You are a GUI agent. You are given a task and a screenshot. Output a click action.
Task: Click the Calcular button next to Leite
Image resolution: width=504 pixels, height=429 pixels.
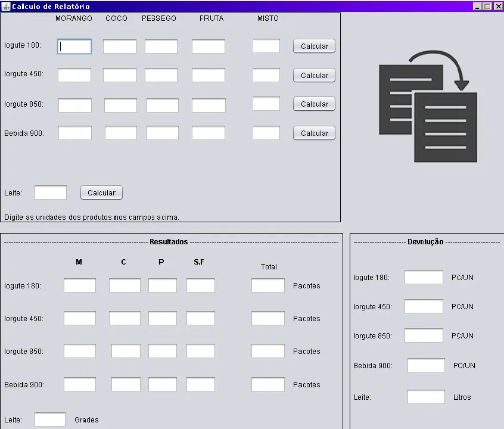[101, 193]
